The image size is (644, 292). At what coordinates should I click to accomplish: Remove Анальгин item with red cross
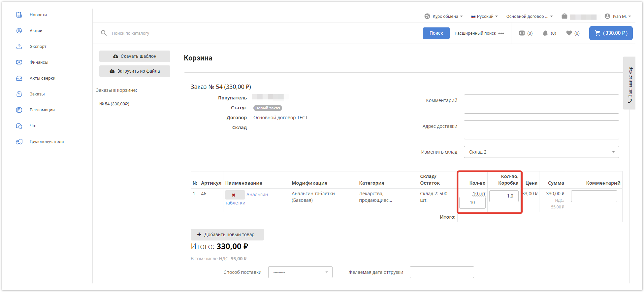[x=234, y=195]
